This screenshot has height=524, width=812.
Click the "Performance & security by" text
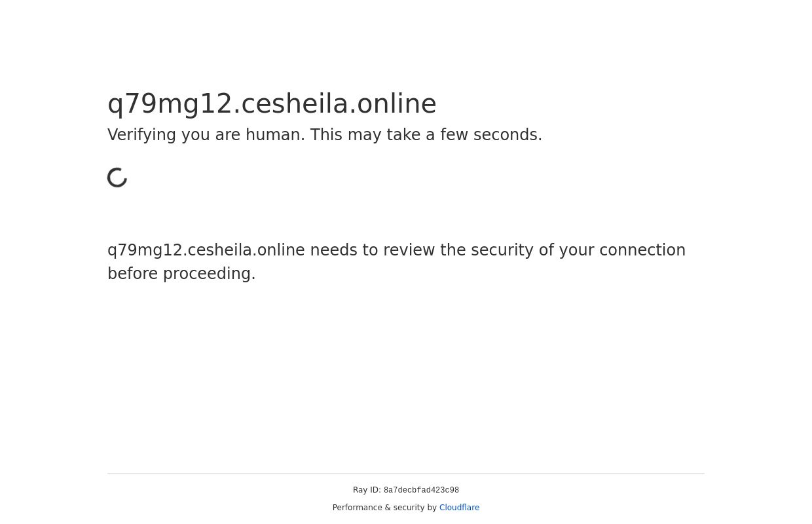coord(384,508)
